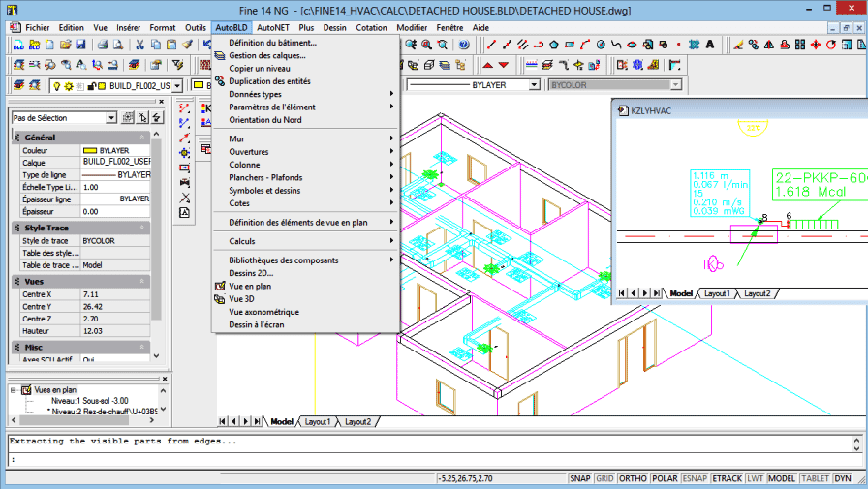Click the red down triangle level icon
The width and height of the screenshot is (868, 489).
pyautogui.click(x=503, y=65)
